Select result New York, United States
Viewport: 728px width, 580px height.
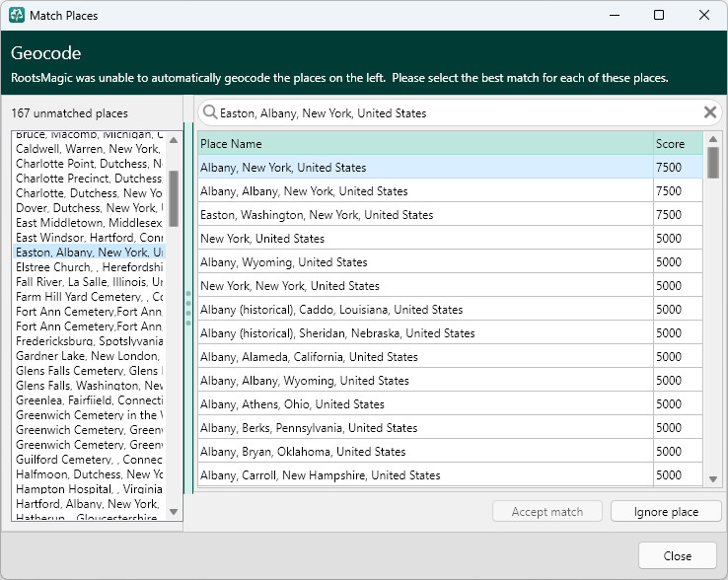coord(425,239)
